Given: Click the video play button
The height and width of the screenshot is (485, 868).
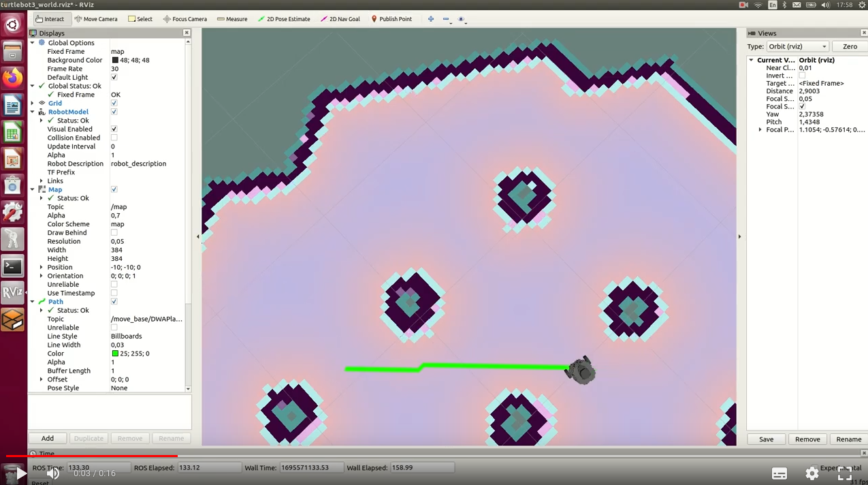Looking at the screenshot, I should 21,473.
